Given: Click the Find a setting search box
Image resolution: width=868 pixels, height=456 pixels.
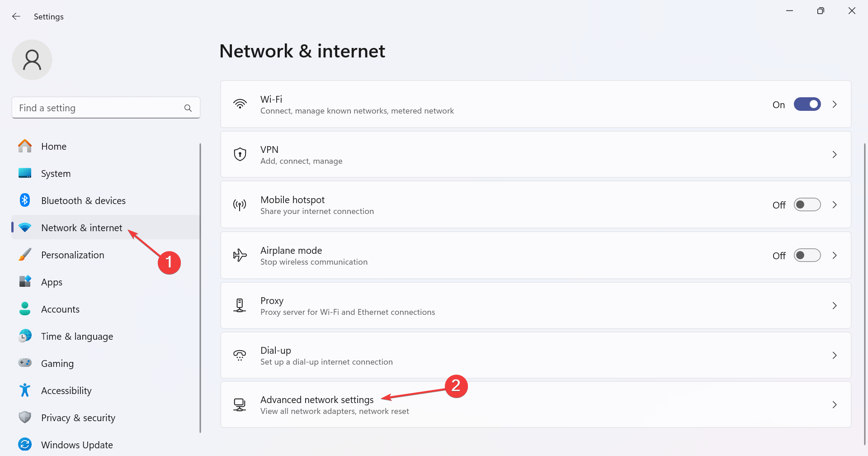Looking at the screenshot, I should 106,108.
